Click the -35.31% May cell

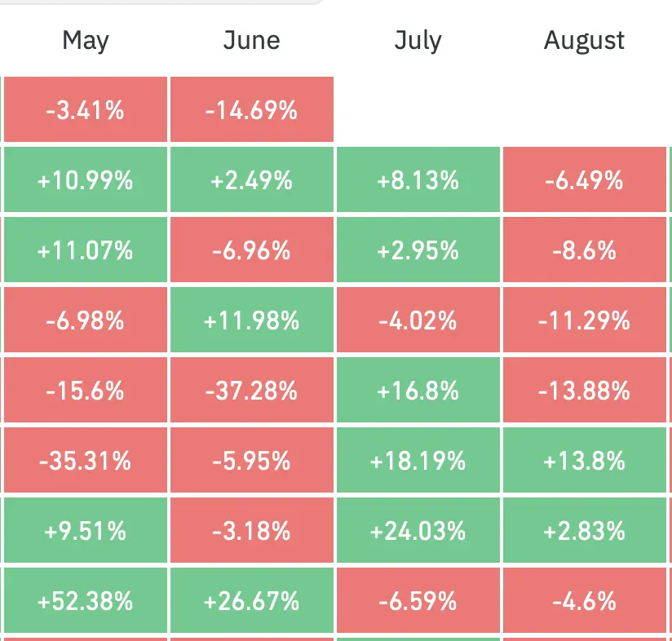[x=86, y=460]
